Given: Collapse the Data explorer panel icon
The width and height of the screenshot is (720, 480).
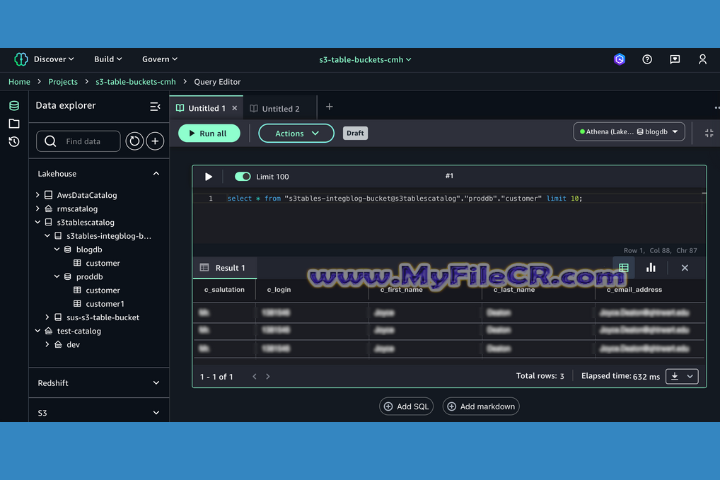Looking at the screenshot, I should point(155,107).
